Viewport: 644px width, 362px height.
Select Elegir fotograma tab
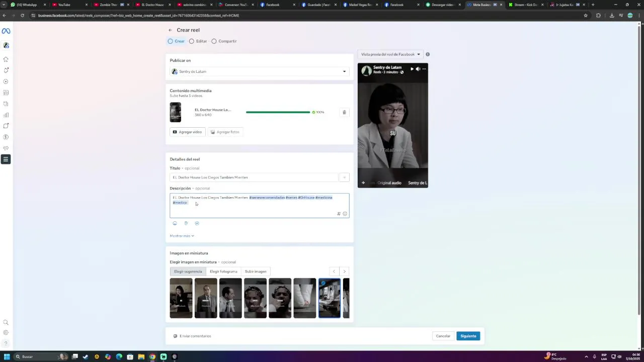coord(223,271)
